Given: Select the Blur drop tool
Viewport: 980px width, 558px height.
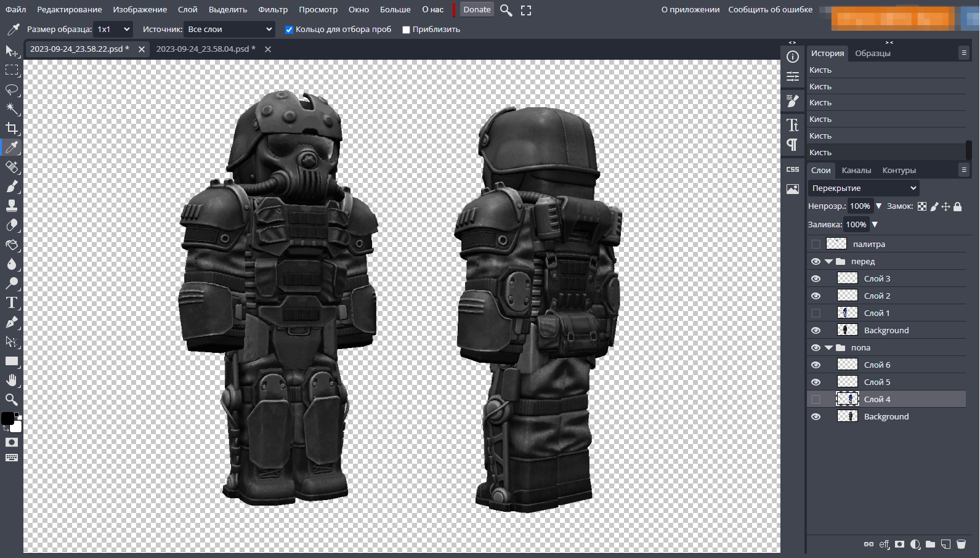Looking at the screenshot, I should (12, 264).
